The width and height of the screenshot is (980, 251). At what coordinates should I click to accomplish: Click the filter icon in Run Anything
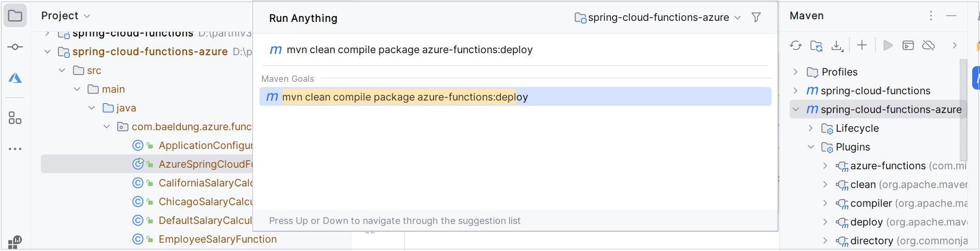(756, 18)
